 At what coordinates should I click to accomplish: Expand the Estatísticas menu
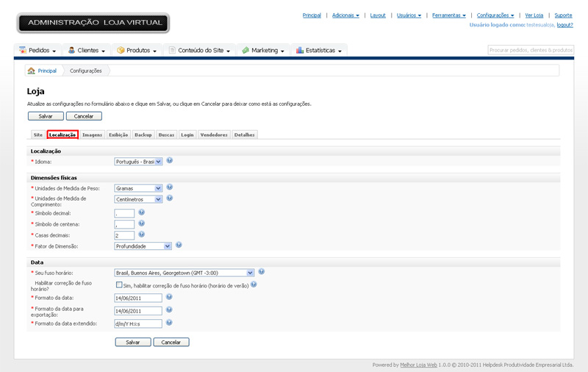pos(319,50)
